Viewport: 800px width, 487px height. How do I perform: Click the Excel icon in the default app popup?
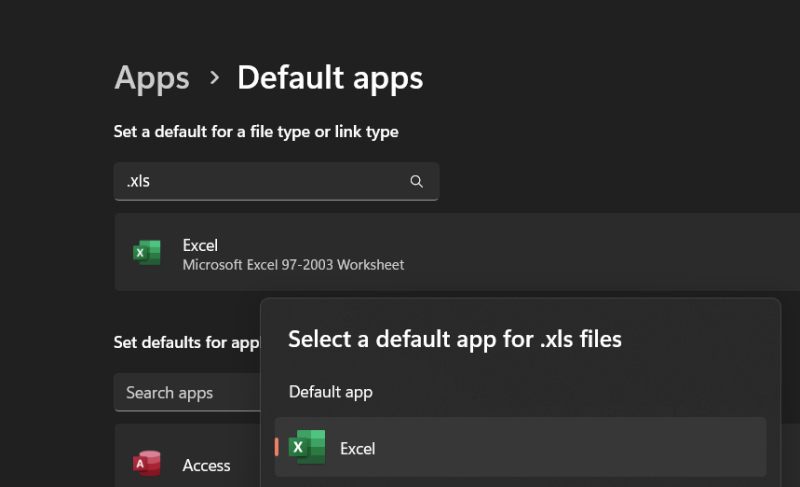(x=307, y=447)
